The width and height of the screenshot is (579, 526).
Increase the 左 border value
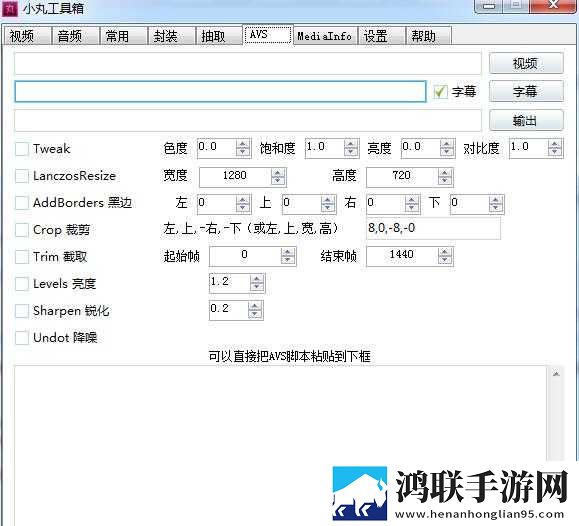[x=243, y=200]
